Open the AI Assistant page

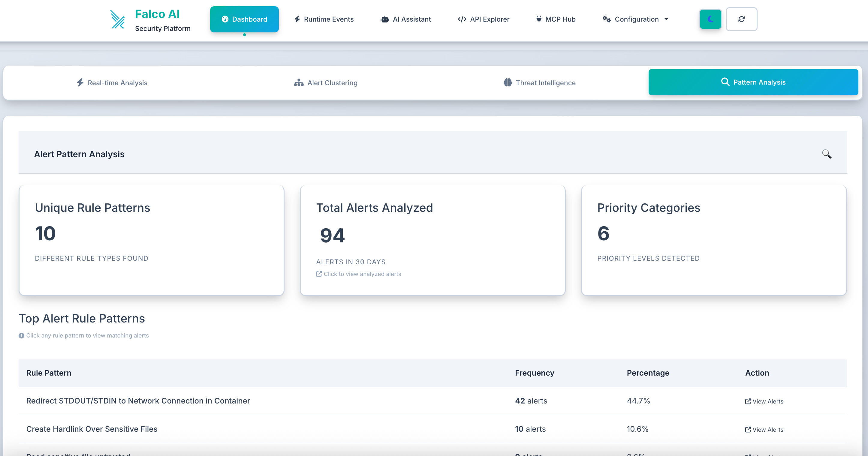coord(406,19)
